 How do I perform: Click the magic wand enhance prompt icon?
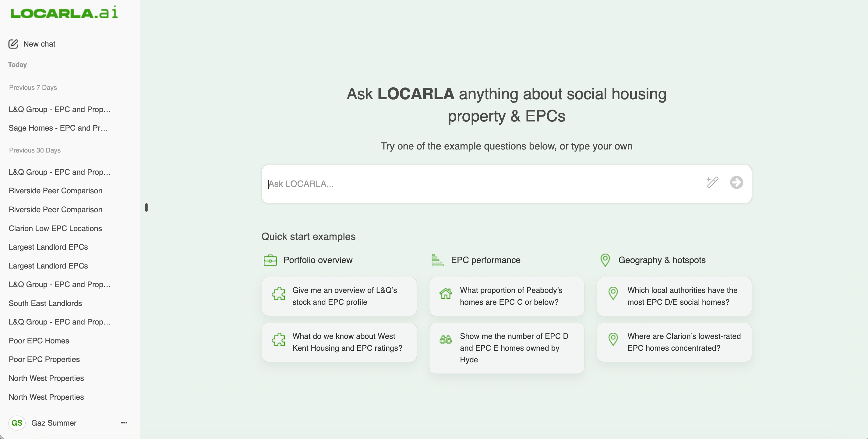pos(712,182)
